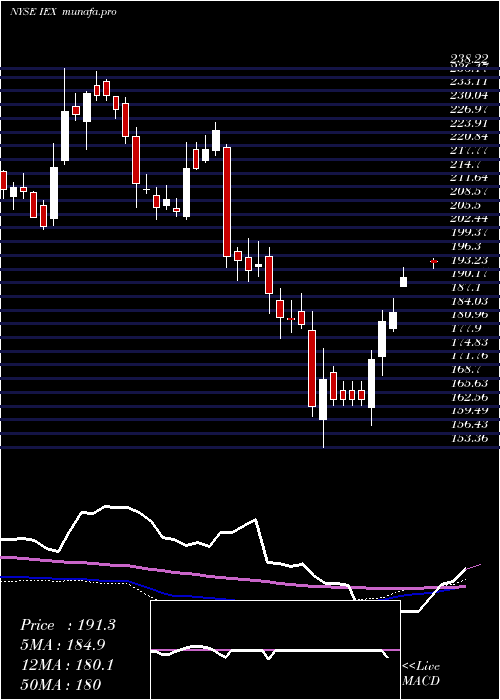Viewport: 500px width, 700px height.
Task: Click the 184.03 price axis label
Action: (468, 301)
